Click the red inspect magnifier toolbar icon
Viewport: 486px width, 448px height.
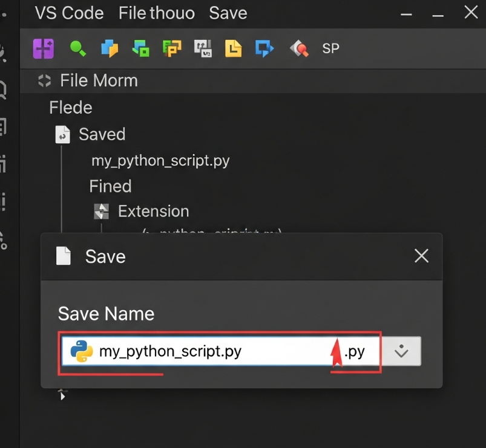(x=298, y=48)
